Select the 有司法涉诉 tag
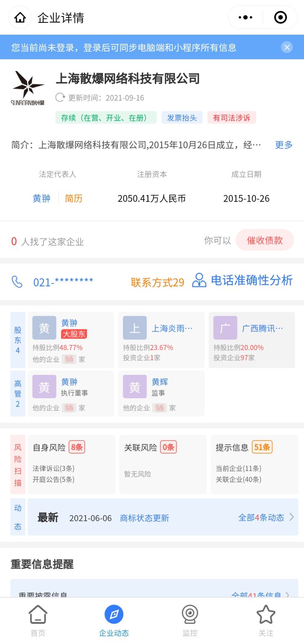 click(x=232, y=118)
